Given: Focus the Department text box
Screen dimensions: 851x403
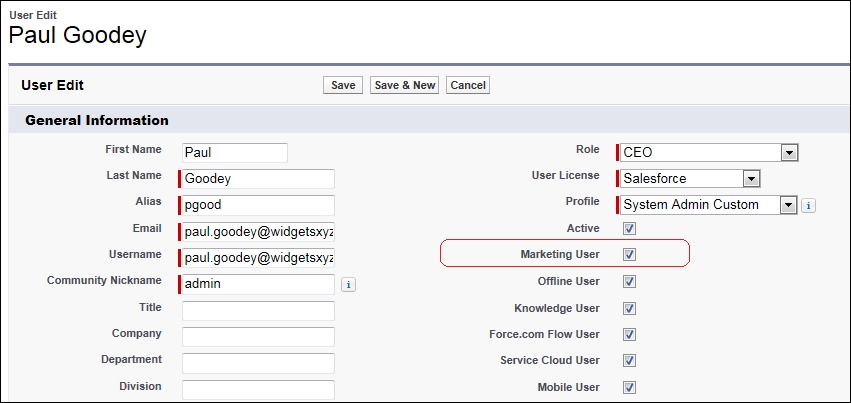Looking at the screenshot, I should click(x=258, y=363).
